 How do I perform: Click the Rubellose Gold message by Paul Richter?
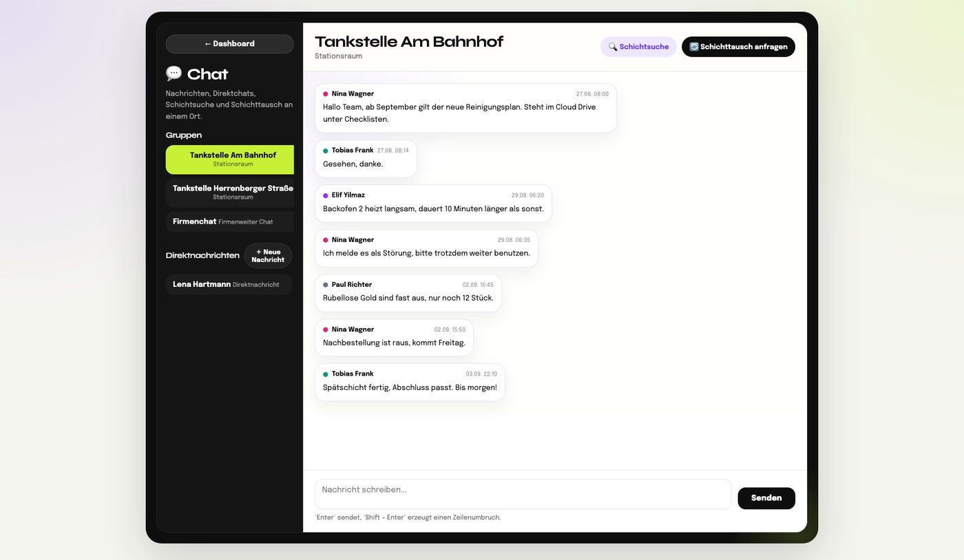pyautogui.click(x=408, y=293)
